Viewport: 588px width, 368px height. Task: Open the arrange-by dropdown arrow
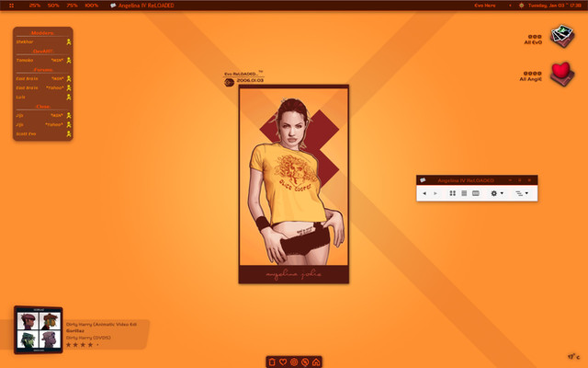click(526, 193)
